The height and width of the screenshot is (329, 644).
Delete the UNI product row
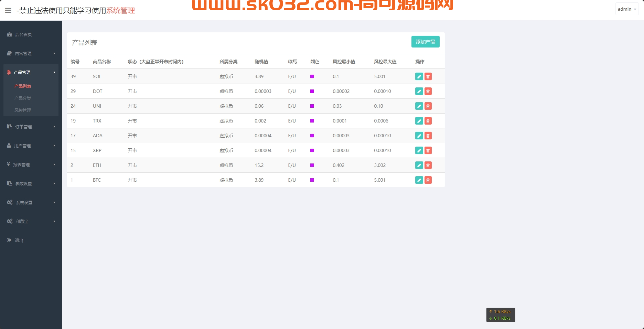428,106
